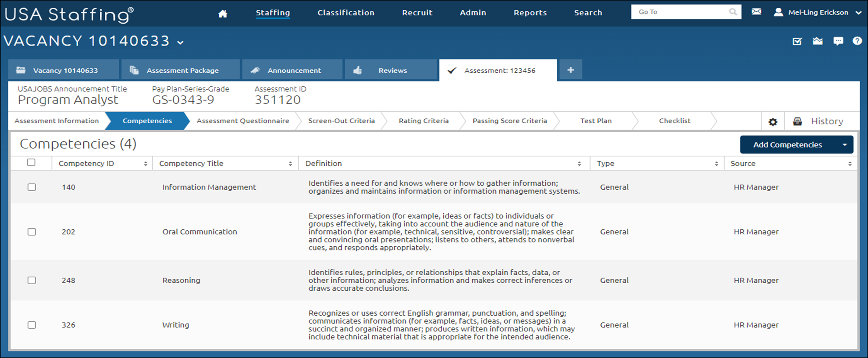This screenshot has height=358, width=868.
Task: Switch to the Reviews tab
Action: (391, 70)
